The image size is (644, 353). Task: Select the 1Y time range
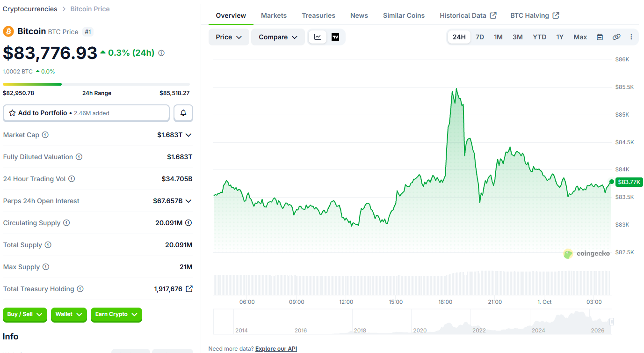click(560, 37)
